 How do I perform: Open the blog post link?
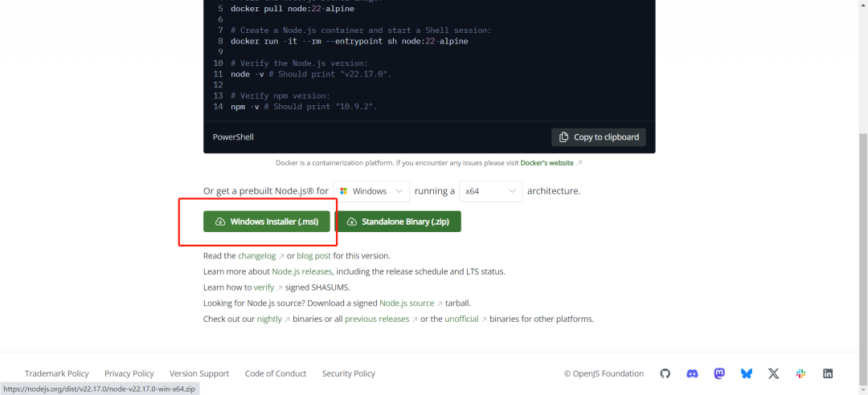click(314, 255)
